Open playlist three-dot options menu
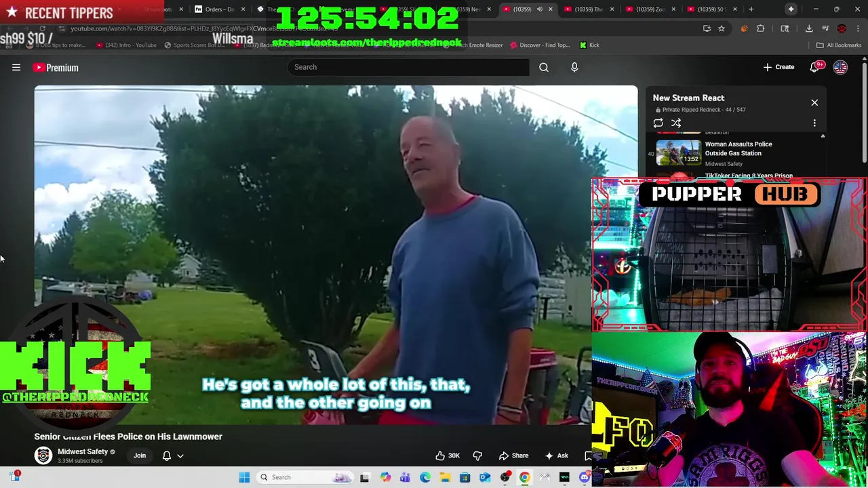 (x=814, y=123)
